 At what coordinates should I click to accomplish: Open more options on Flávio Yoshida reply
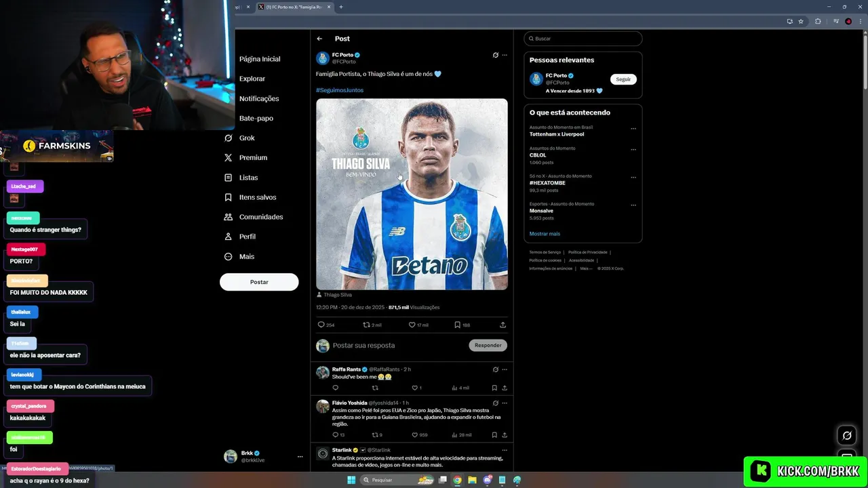coord(505,403)
